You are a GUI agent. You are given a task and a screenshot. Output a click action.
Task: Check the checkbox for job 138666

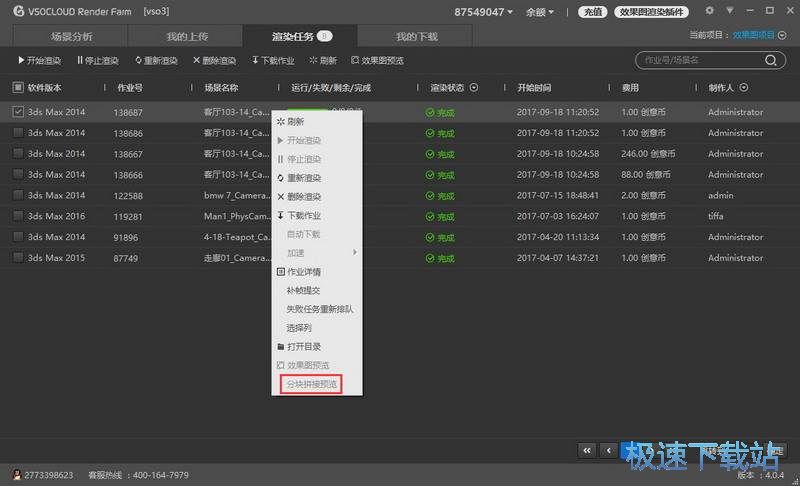(18, 174)
